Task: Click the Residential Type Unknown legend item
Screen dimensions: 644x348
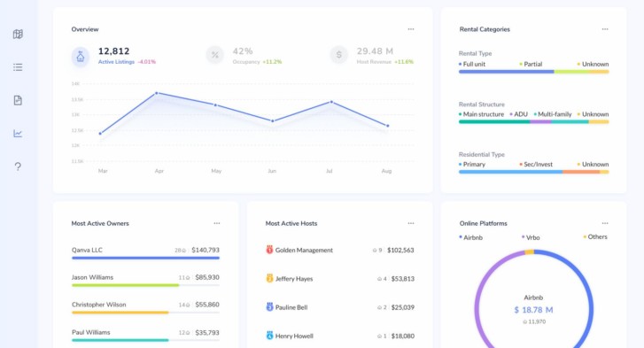Action: pos(593,164)
